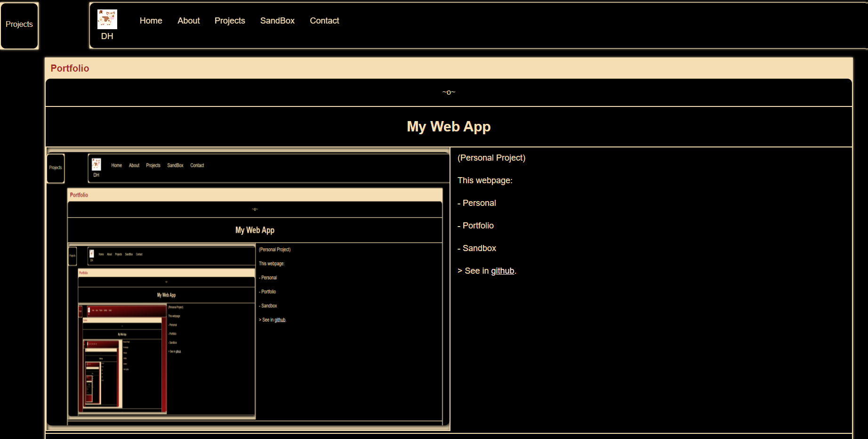Select the "- Sandbox" item in the description list
The image size is (868, 439).
click(477, 248)
